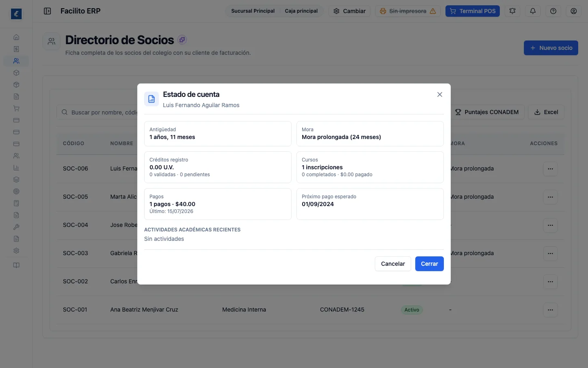Select the Sucursal Principal chip
Screen dimensions: 588x368
click(x=253, y=11)
